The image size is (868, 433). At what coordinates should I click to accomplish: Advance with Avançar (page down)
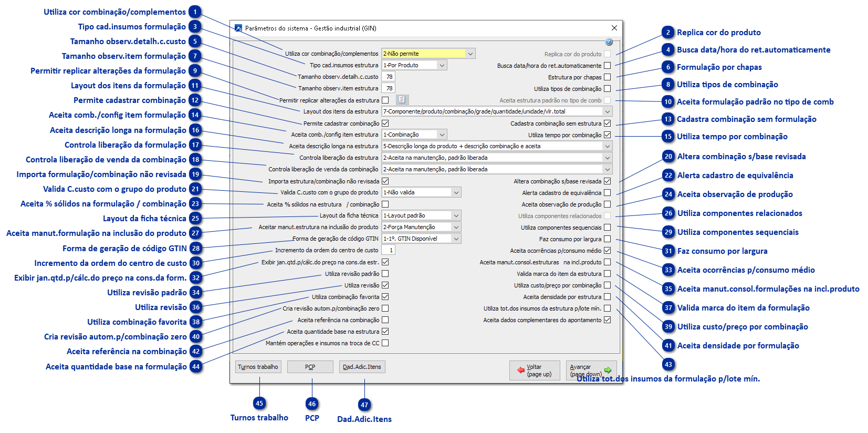591,370
